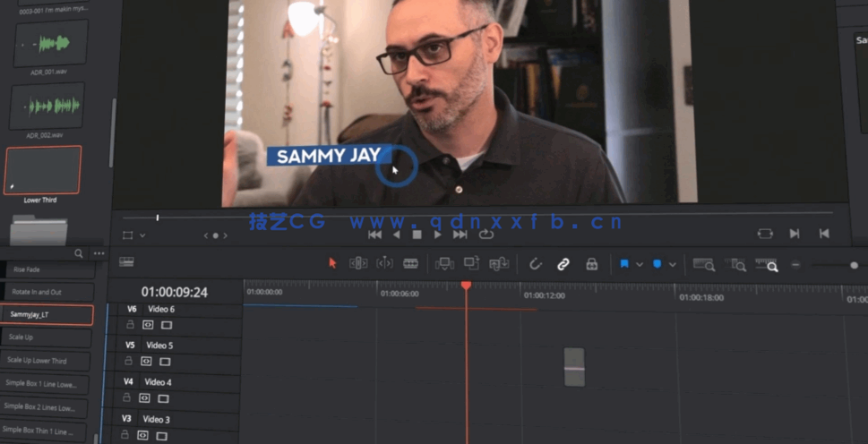Screen dimensions: 868x444
Task: Disable the Video 5 track
Action: 165,362
